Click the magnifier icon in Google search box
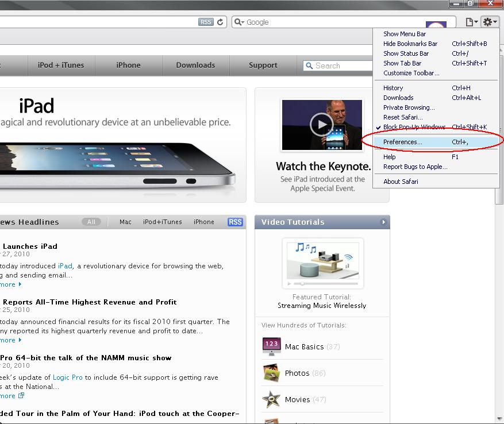Image resolution: width=504 pixels, height=424 pixels. coord(239,22)
